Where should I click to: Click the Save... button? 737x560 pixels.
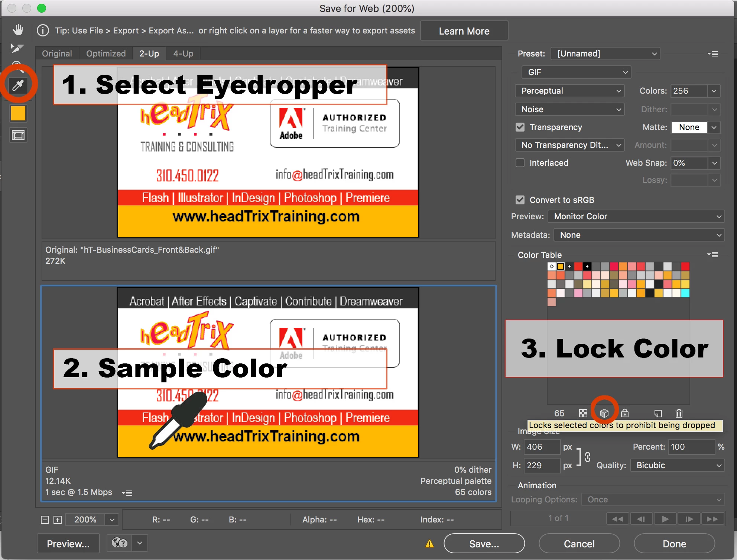484,544
